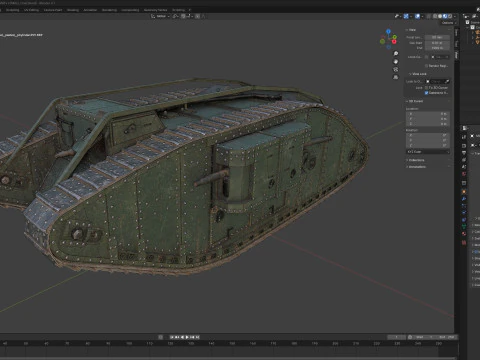Select rendered viewport shading mode
480x360 pixels.
pyautogui.click(x=450, y=16)
